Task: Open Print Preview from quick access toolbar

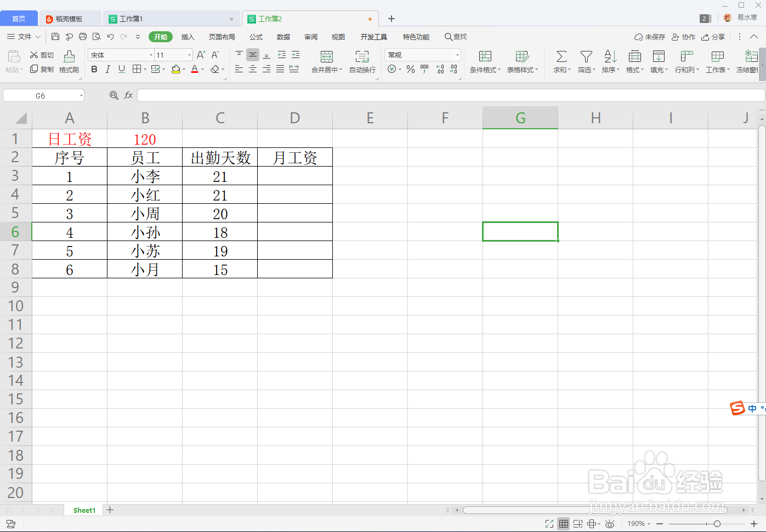Action: tap(97, 37)
